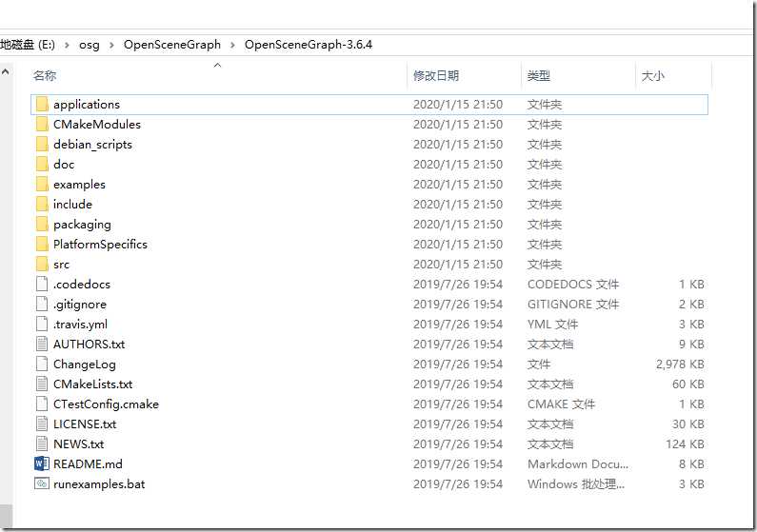Click the .travis.yml file icon
This screenshot has height=532, width=757.
(x=42, y=325)
